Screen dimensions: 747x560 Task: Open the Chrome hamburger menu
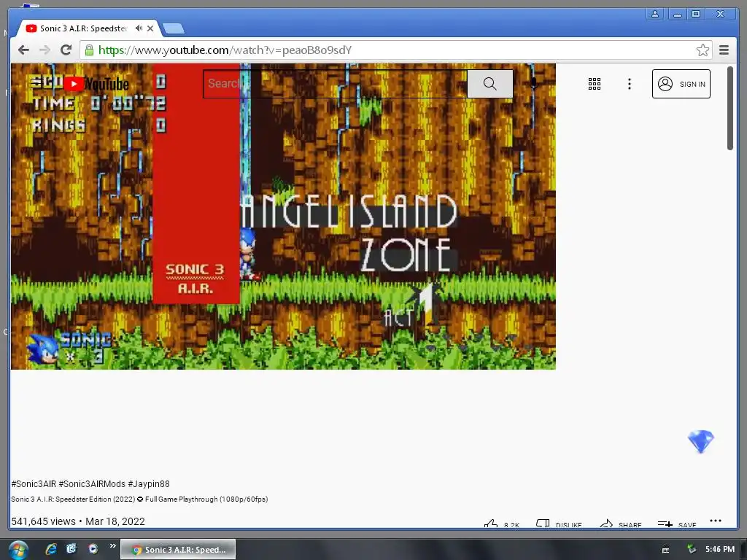point(724,50)
